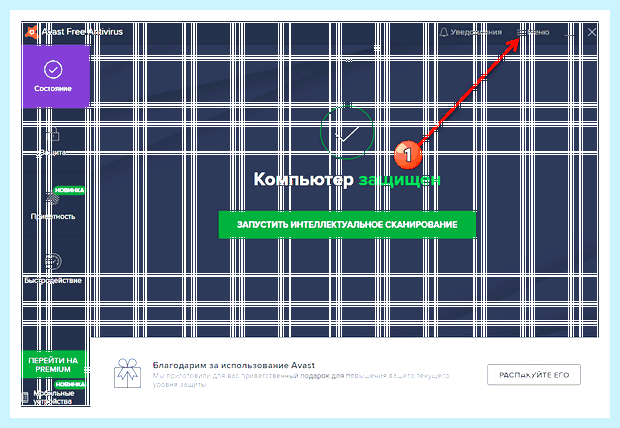Image resolution: width=620 pixels, height=428 pixels.
Task: Open the Быстродействие performance section
Action: pos(53,269)
